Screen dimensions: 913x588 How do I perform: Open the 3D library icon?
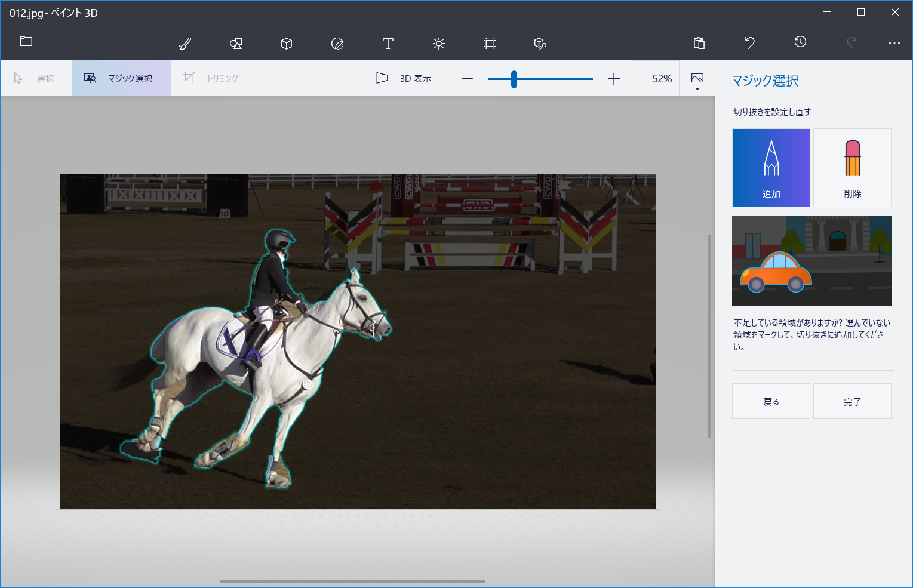point(540,44)
